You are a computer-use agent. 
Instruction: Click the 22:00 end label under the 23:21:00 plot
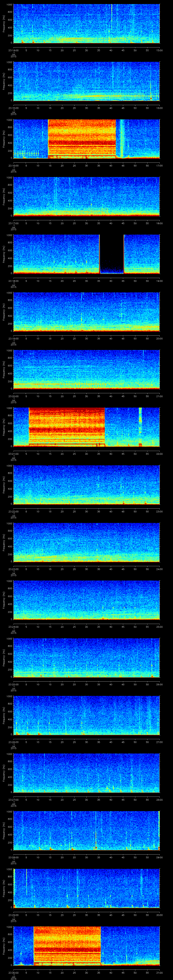point(160,454)
